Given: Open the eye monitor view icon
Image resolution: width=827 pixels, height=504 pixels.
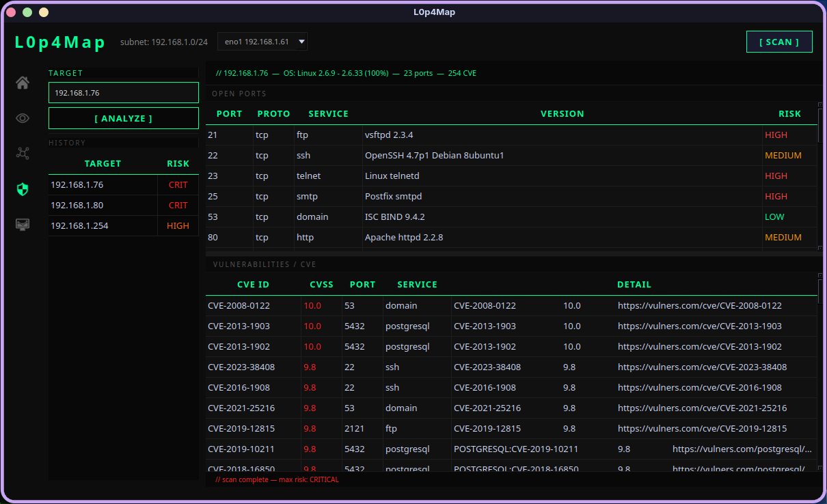Looking at the screenshot, I should [x=23, y=118].
